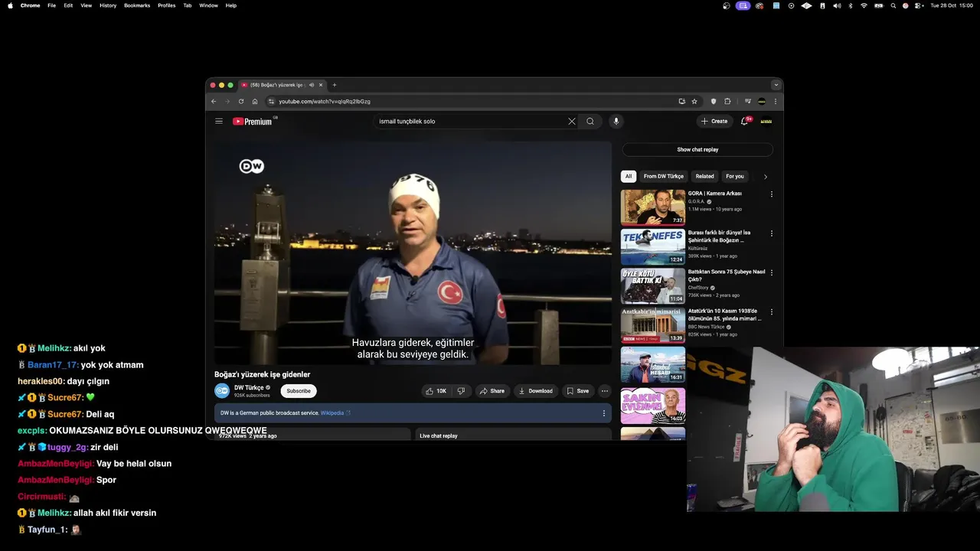The height and width of the screenshot is (551, 980).
Task: Show chat replay
Action: point(697,150)
